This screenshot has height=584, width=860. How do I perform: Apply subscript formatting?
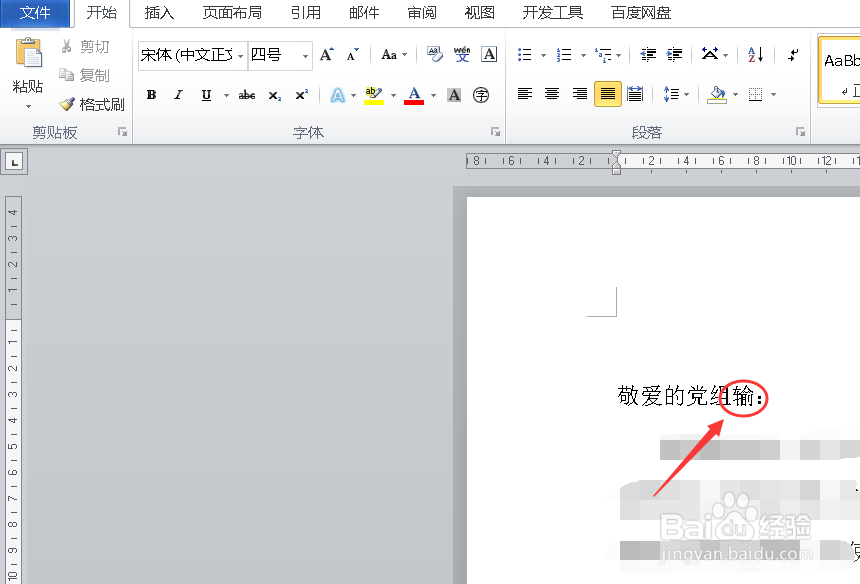(274, 94)
